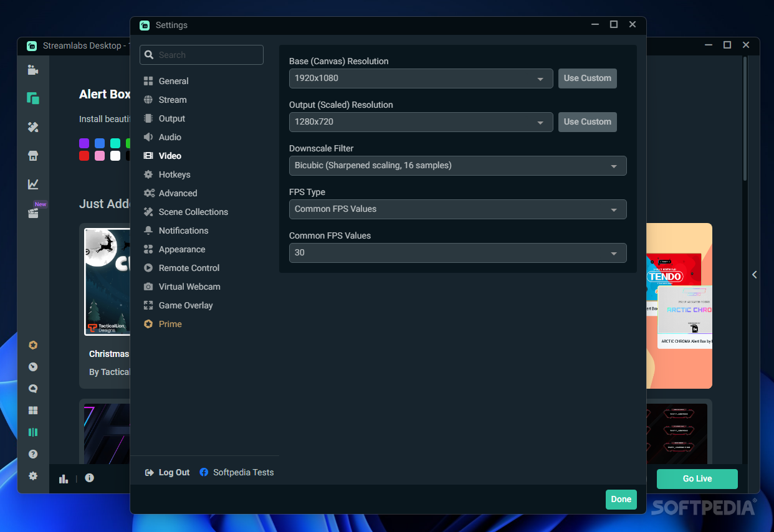The image size is (774, 532).
Task: Expand the right side panel chevron
Action: (x=755, y=275)
